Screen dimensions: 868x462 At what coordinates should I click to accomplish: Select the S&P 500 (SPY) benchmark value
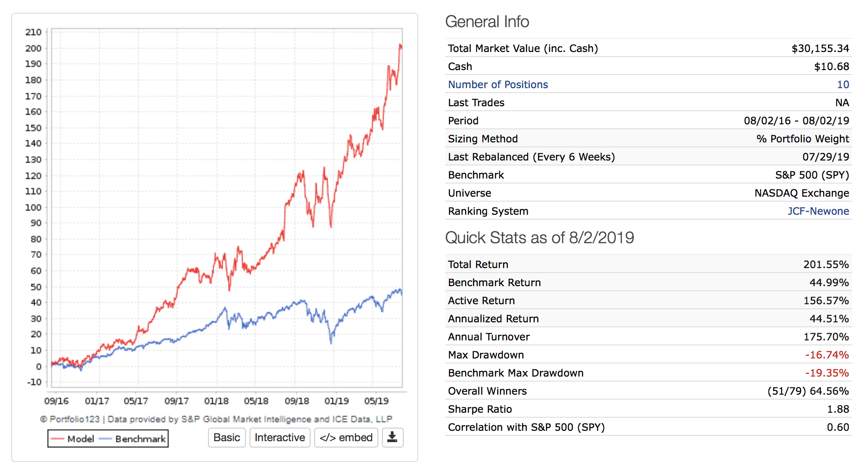tap(812, 175)
